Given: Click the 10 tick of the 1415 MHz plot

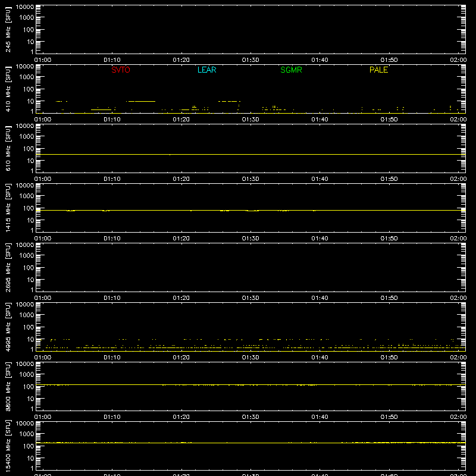Looking at the screenshot, I should click(30, 220).
